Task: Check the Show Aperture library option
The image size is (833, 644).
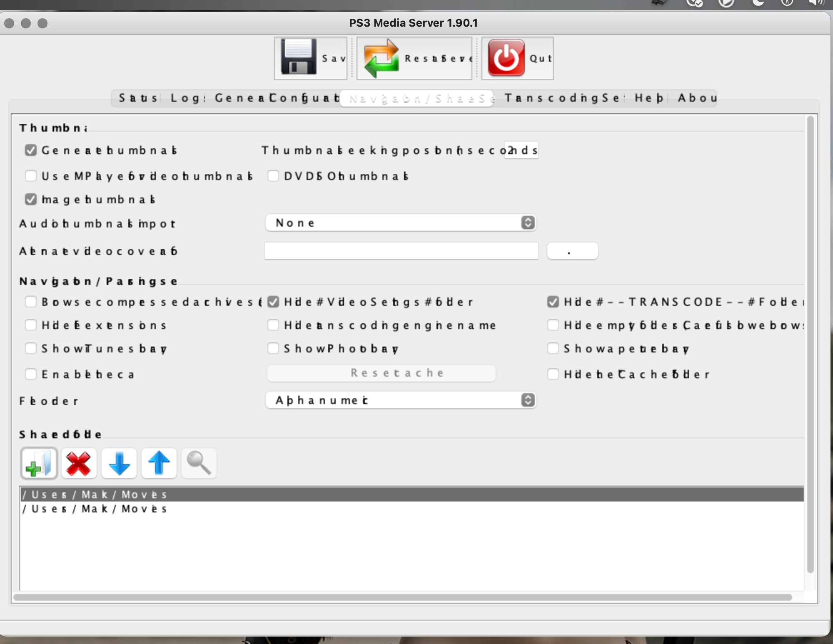Action: coord(553,348)
